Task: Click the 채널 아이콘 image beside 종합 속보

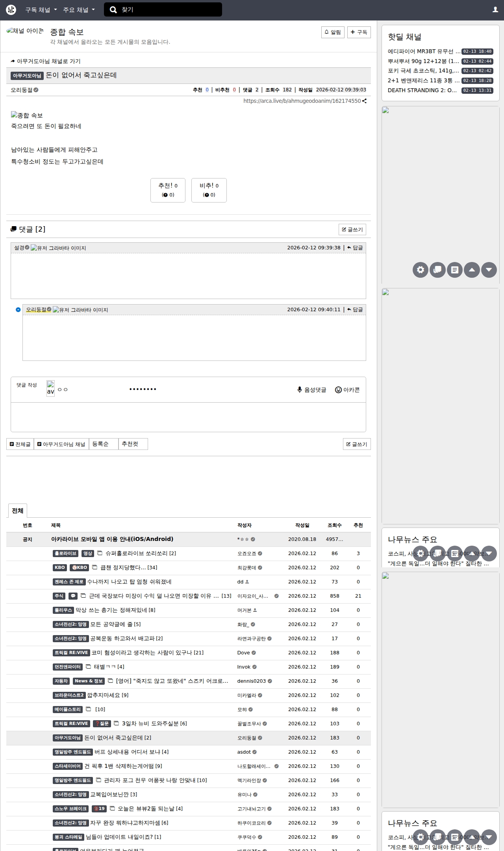Action: [x=25, y=31]
